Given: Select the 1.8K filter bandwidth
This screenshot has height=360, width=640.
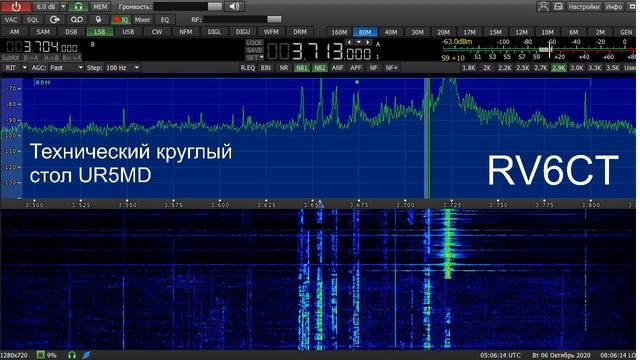Looking at the screenshot, I should pyautogui.click(x=468, y=68).
